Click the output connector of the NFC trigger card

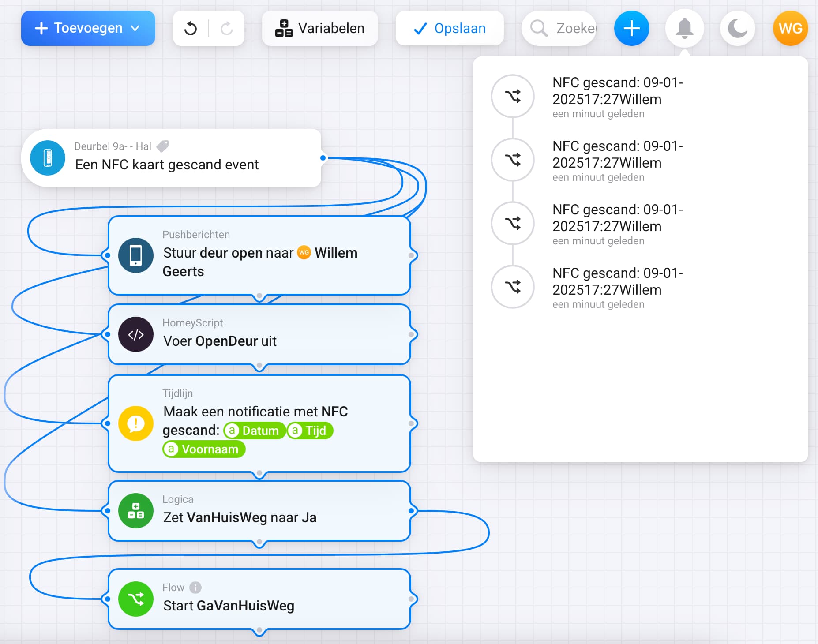tap(323, 158)
